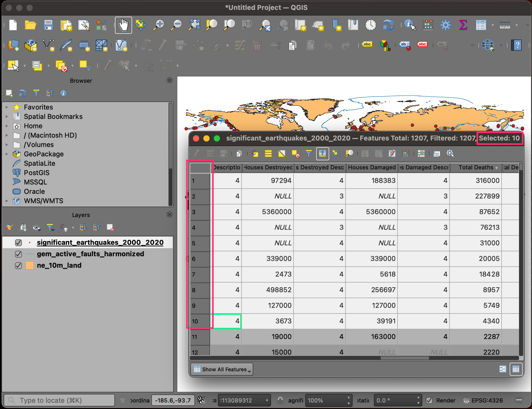532x409 pixels.
Task: Toggle visibility of significant_earthquakes_2000_2020 layer
Action: pyautogui.click(x=18, y=242)
